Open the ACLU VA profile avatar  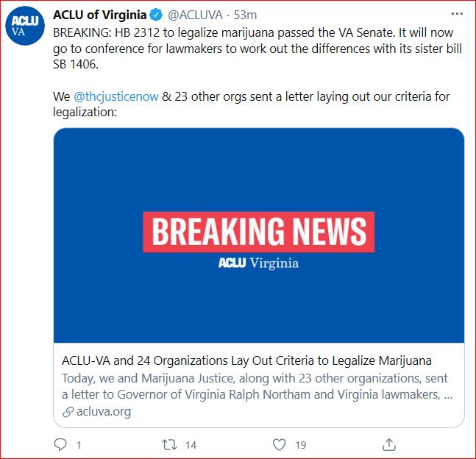[x=25, y=26]
